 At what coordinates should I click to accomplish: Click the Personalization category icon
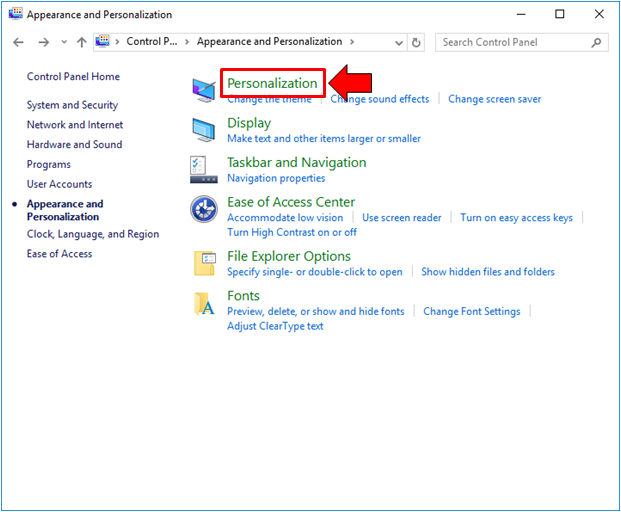pyautogui.click(x=203, y=90)
